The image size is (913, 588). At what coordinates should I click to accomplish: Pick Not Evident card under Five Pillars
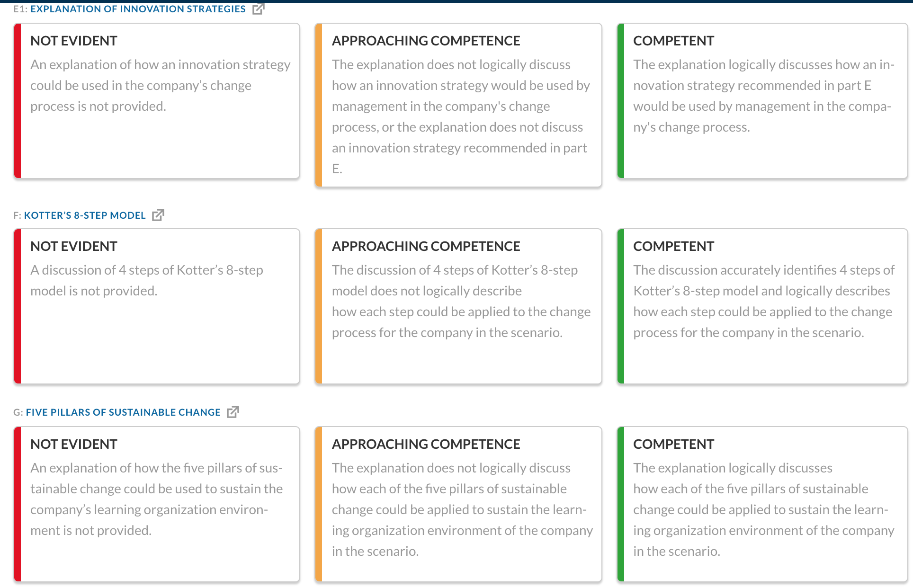point(157,504)
